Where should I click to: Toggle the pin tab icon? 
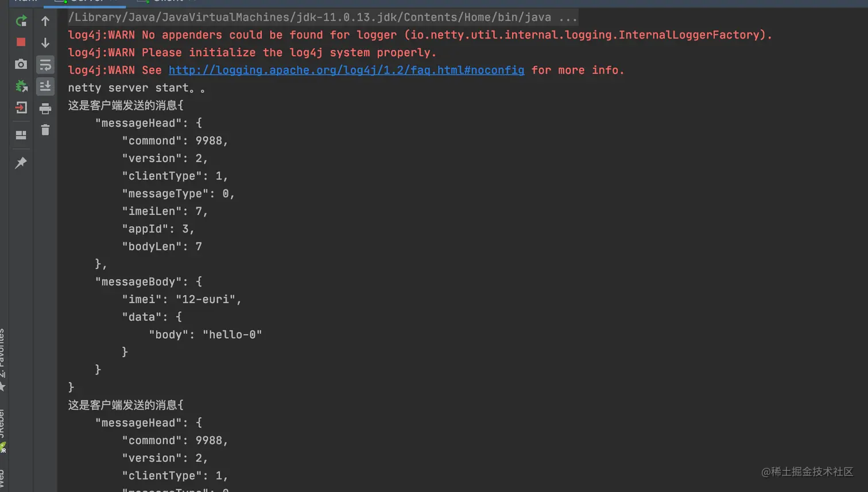[x=21, y=163]
